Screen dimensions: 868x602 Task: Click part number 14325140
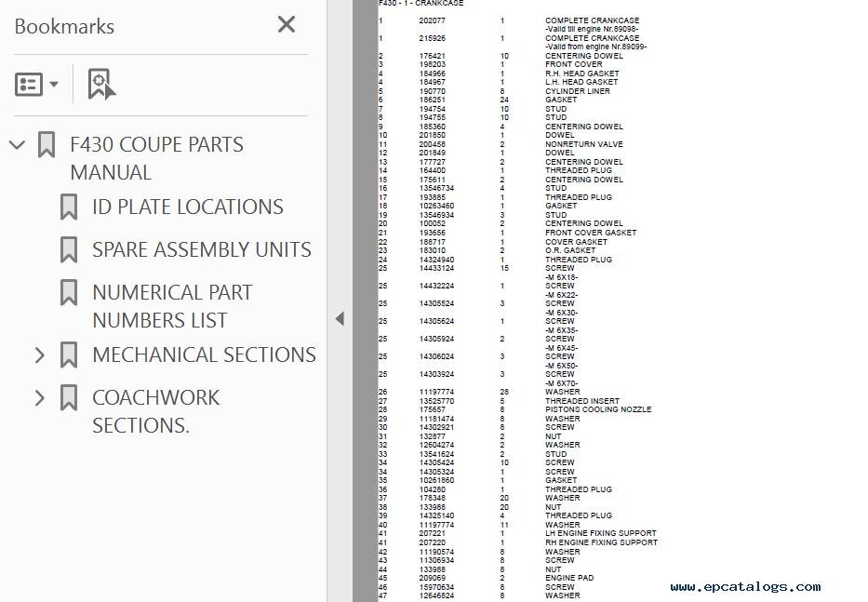click(436, 515)
